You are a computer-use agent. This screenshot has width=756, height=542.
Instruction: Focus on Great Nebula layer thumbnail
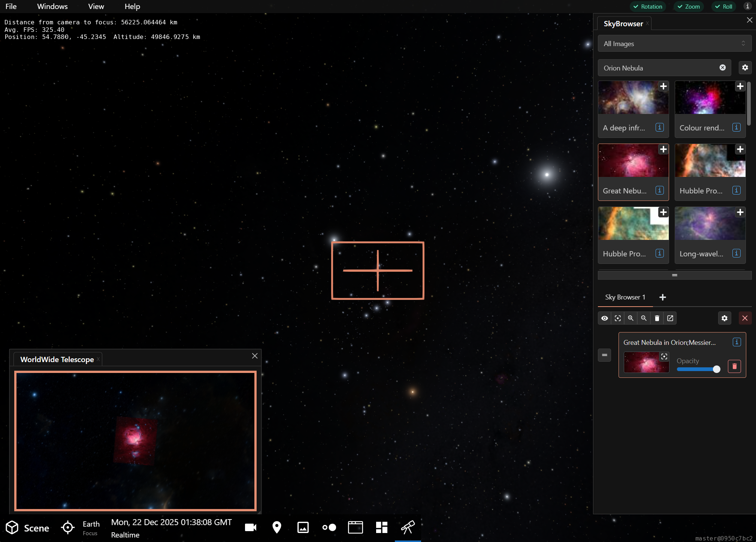click(x=664, y=356)
